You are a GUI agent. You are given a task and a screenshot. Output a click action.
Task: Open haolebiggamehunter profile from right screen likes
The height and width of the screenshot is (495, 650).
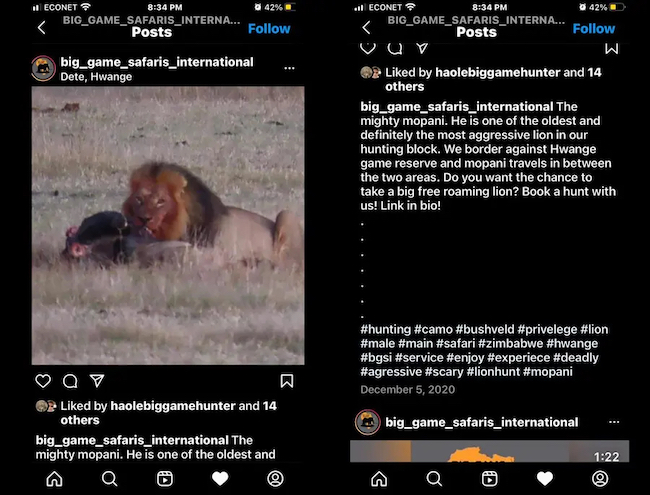click(x=497, y=73)
